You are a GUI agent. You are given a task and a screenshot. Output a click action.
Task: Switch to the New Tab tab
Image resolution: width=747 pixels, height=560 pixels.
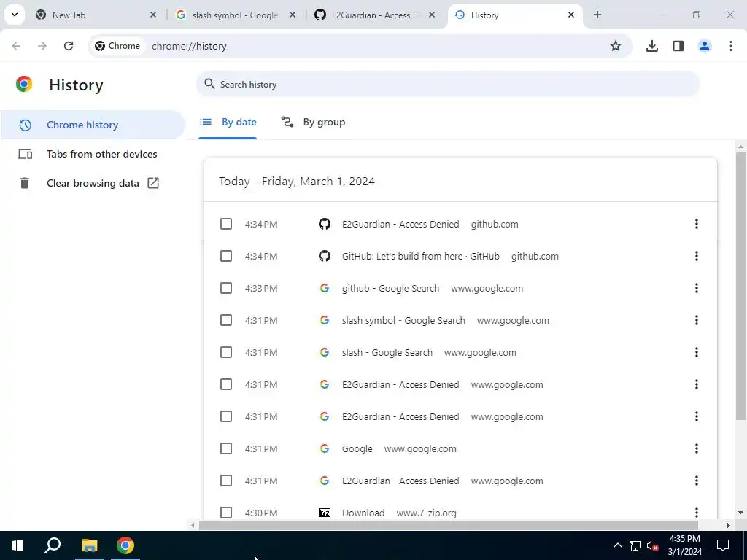pyautogui.click(x=96, y=15)
